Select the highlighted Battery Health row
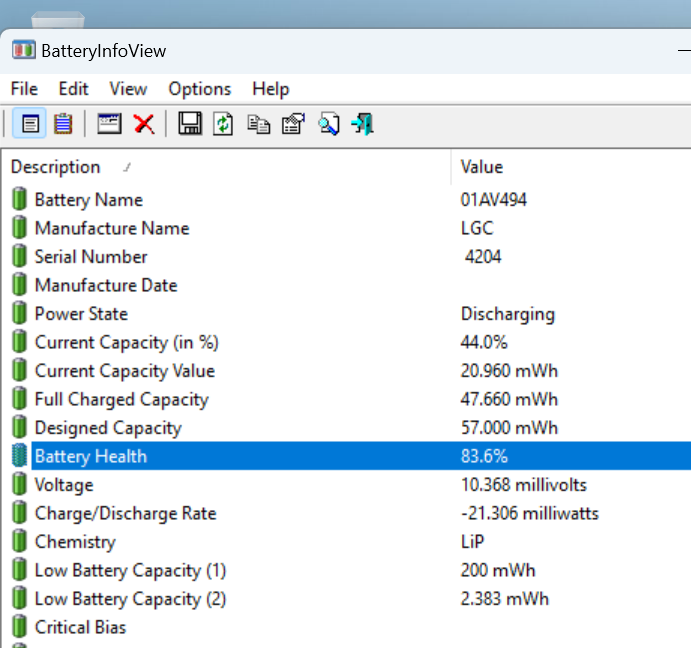The image size is (691, 648). (x=346, y=456)
